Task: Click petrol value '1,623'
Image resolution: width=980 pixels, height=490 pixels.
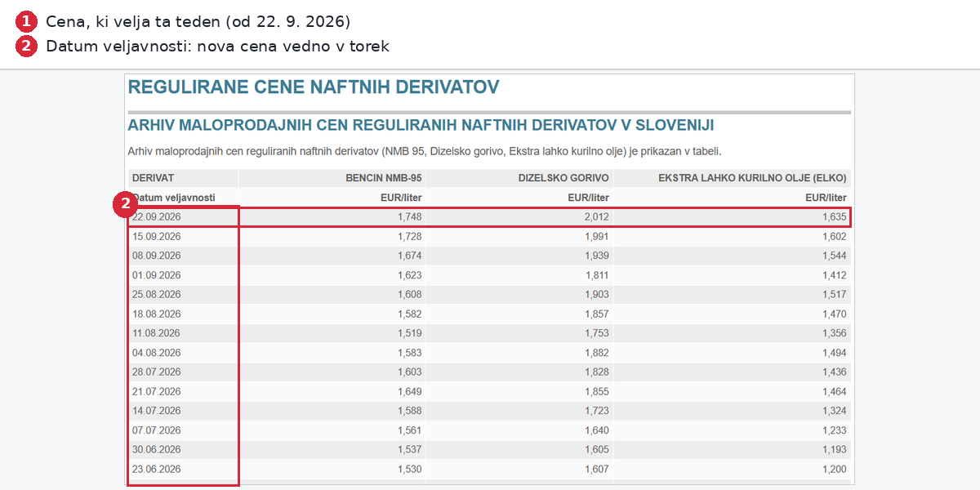Action: click(x=409, y=275)
